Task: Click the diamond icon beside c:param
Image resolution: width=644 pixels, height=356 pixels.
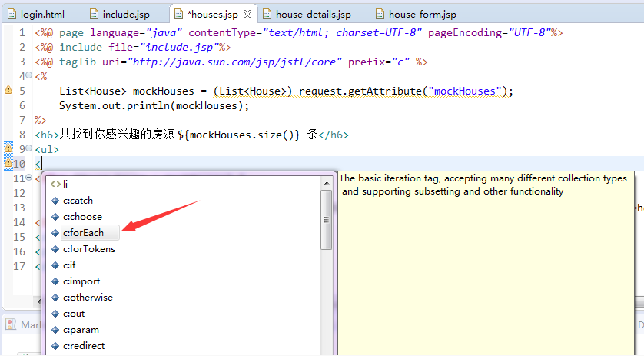Action: point(55,330)
